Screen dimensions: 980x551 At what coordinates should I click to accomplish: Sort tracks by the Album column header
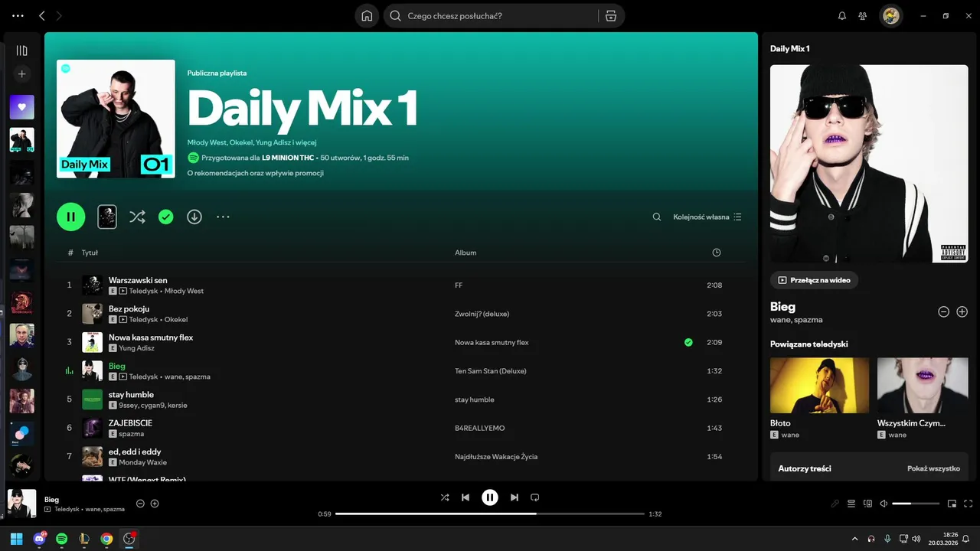[465, 253]
